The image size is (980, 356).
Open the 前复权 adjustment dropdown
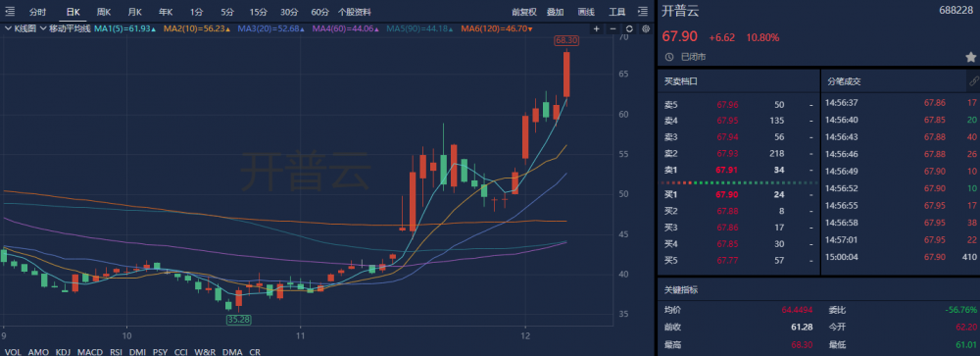523,12
